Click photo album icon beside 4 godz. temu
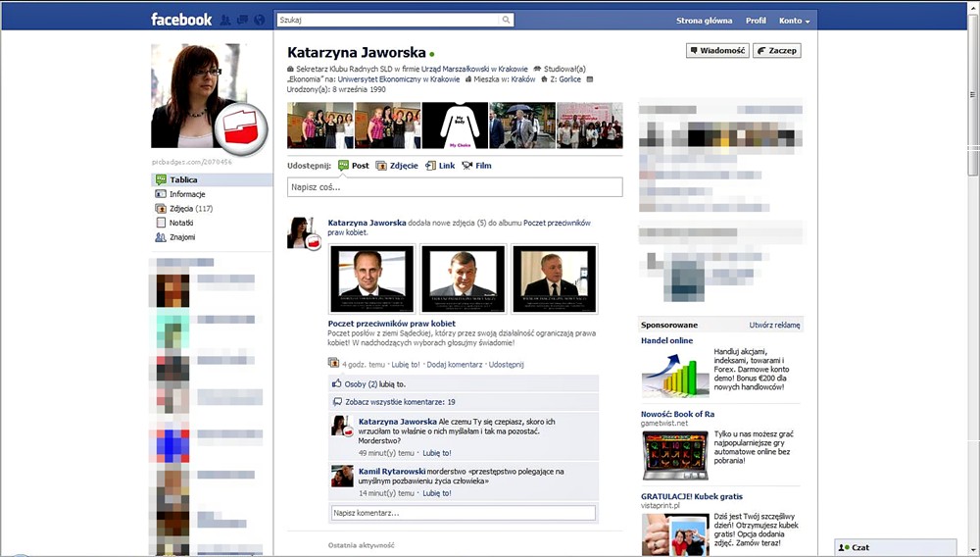 click(x=334, y=363)
